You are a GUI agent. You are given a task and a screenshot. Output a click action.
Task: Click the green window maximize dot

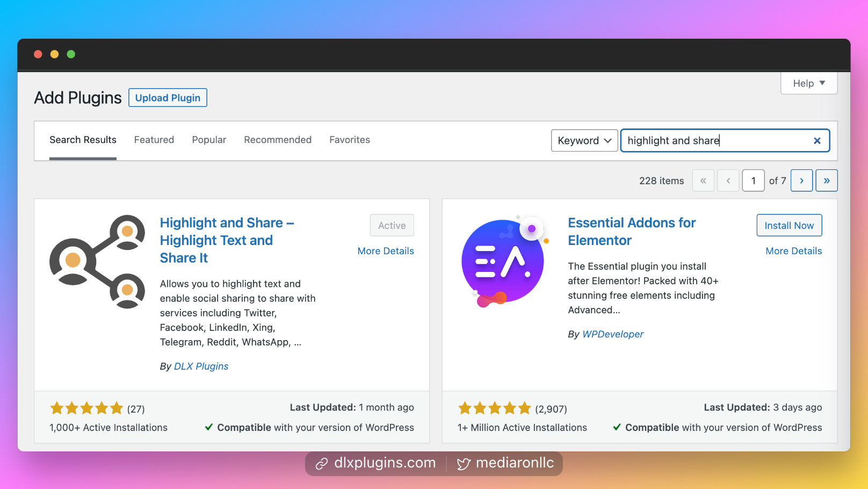click(x=71, y=54)
